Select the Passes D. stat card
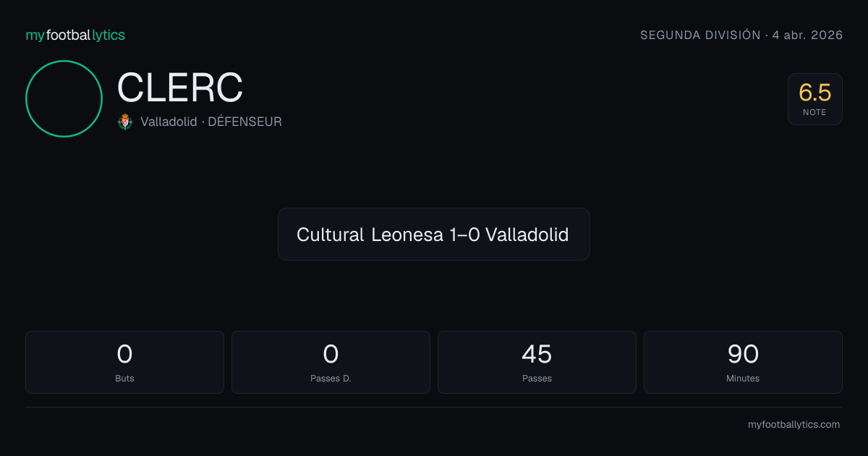Screen dimensions: 868x456 coord(331,362)
